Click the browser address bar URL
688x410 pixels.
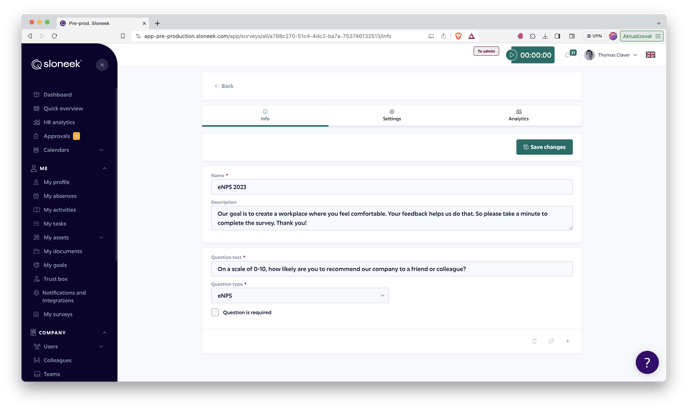pos(268,36)
